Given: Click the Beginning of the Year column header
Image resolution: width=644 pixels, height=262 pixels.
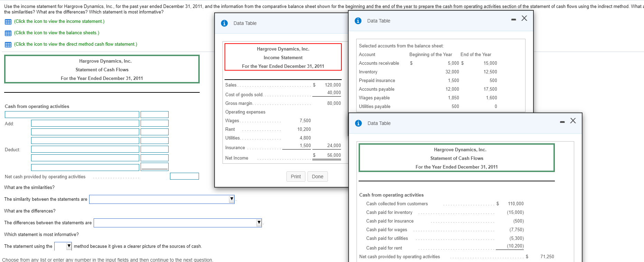Looking at the screenshot, I should [430, 55].
